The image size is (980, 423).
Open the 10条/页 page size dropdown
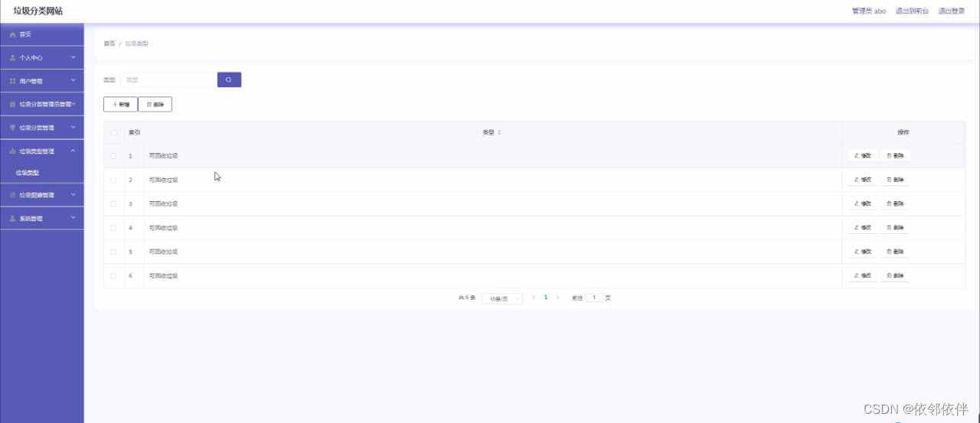(502, 298)
